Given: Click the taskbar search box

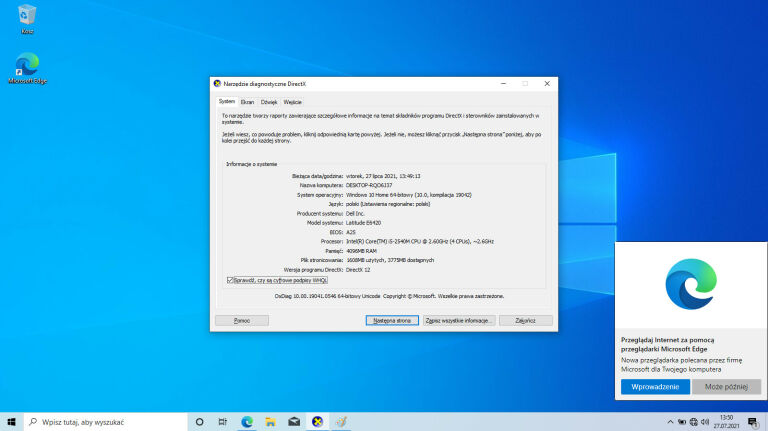Looking at the screenshot, I should click(x=106, y=422).
